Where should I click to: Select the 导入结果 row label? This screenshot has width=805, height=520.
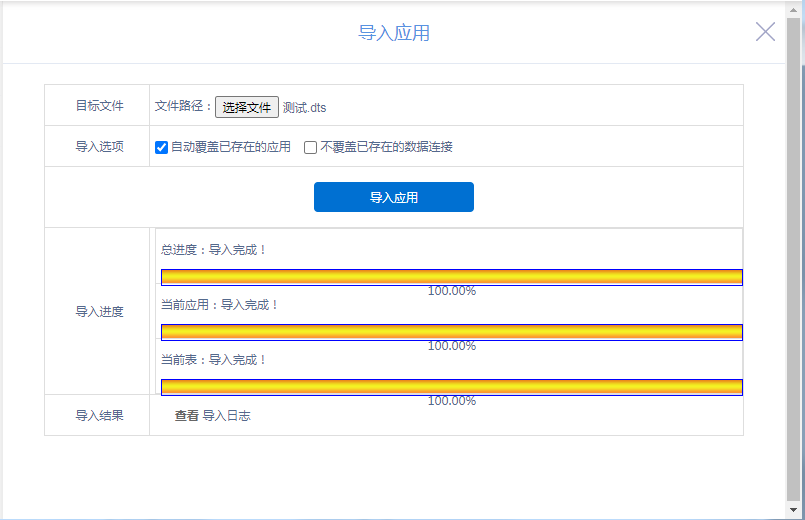(99, 415)
